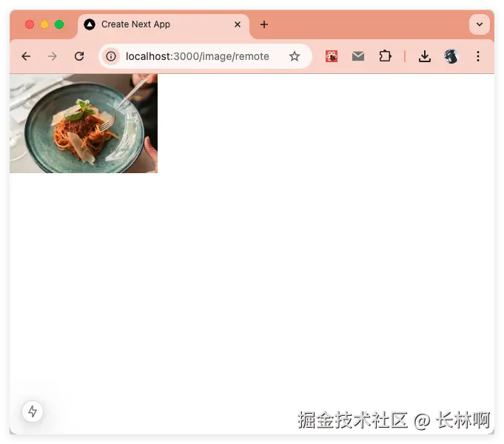
Task: Go back to the previous page
Action: click(26, 56)
